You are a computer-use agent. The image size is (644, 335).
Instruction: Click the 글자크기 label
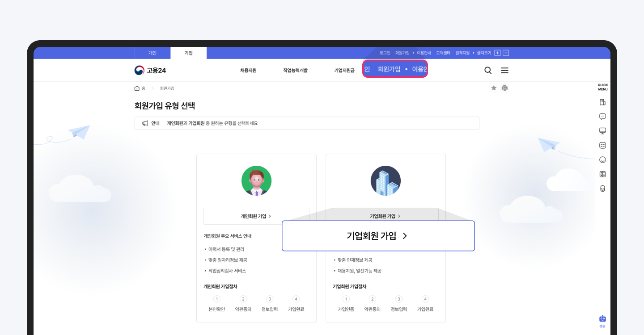point(484,53)
